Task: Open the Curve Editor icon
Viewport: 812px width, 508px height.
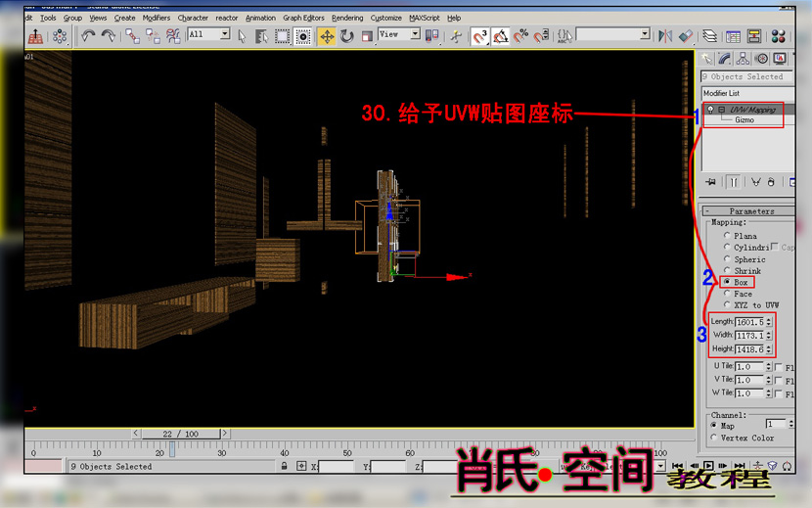Action: [734, 36]
